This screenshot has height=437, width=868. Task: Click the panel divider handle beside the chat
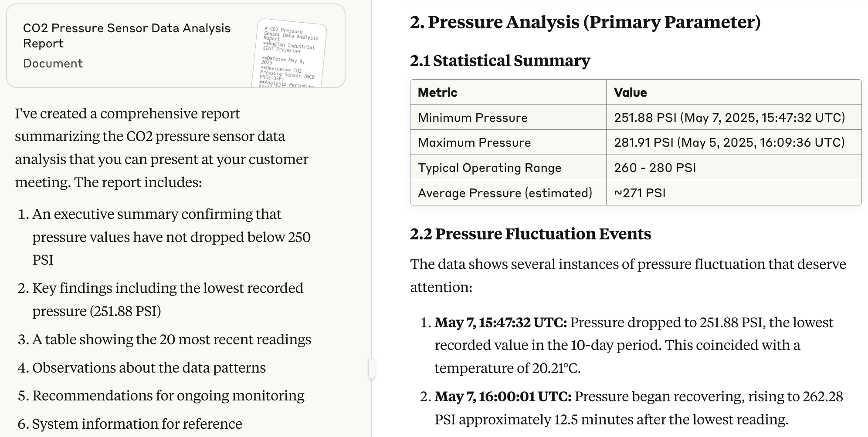(x=371, y=369)
